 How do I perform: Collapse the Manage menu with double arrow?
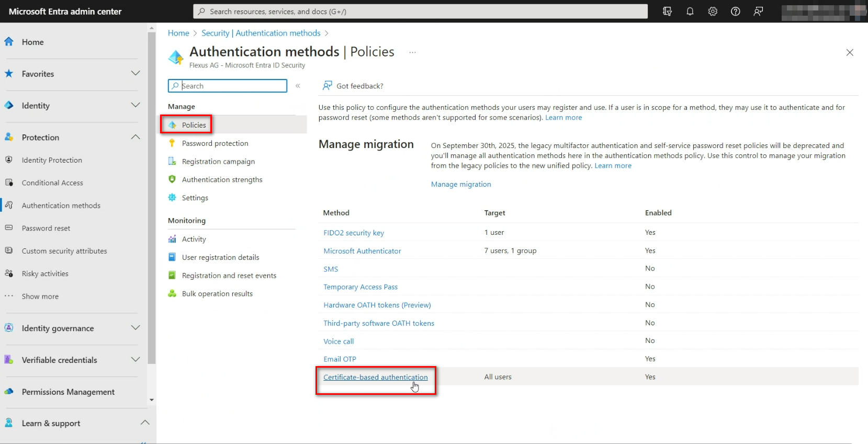point(298,86)
